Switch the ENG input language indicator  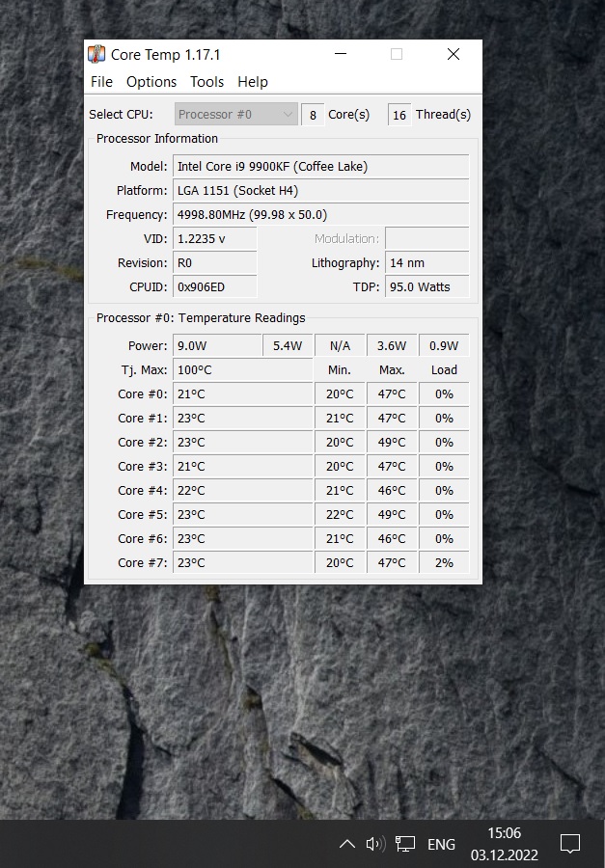point(441,844)
